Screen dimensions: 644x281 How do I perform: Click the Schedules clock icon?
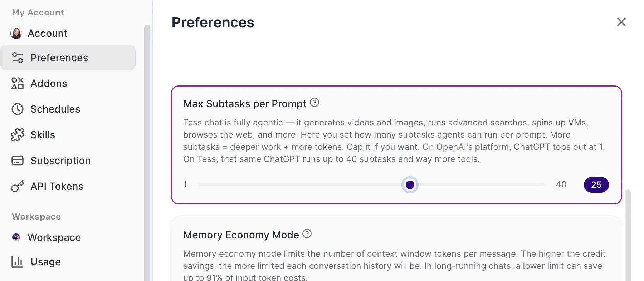pyautogui.click(x=18, y=109)
